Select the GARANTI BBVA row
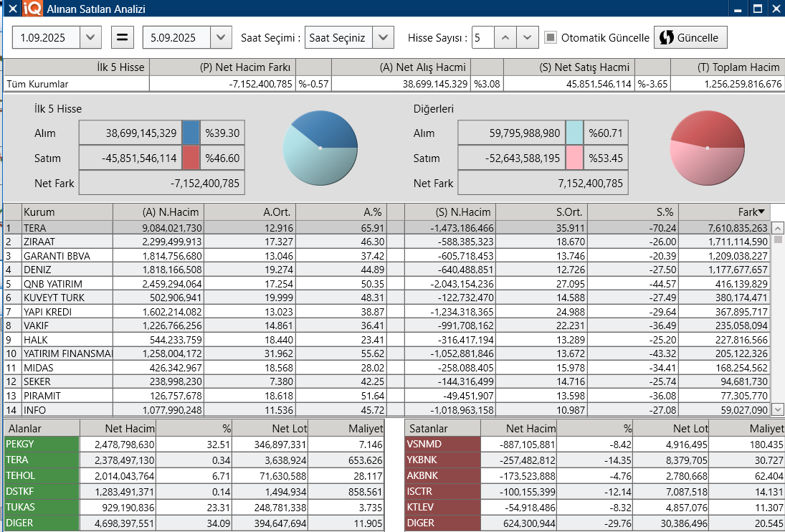Image resolution: width=785 pixels, height=532 pixels. coord(388,256)
